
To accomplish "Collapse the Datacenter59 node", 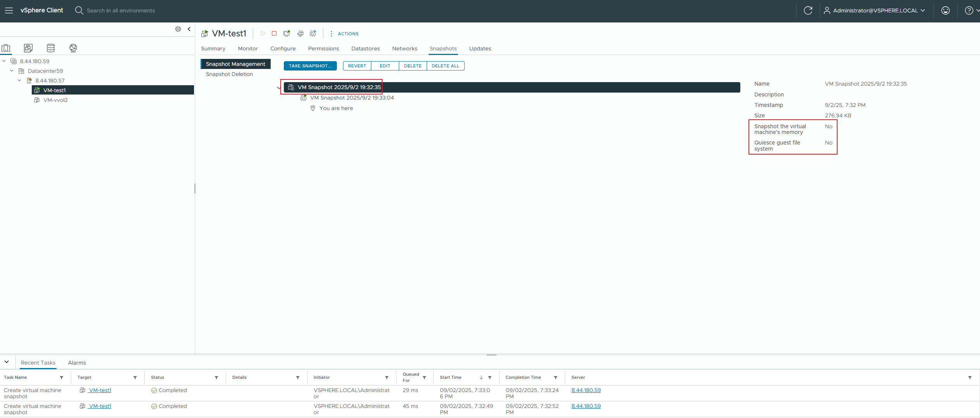I will coord(12,71).
